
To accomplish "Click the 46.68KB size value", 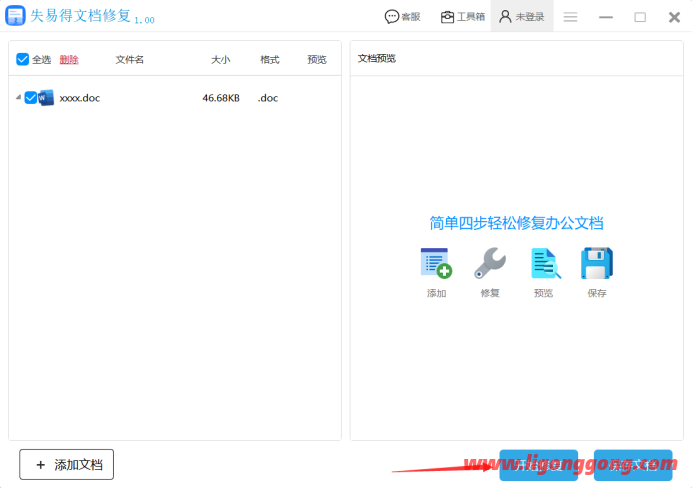I will 221,98.
